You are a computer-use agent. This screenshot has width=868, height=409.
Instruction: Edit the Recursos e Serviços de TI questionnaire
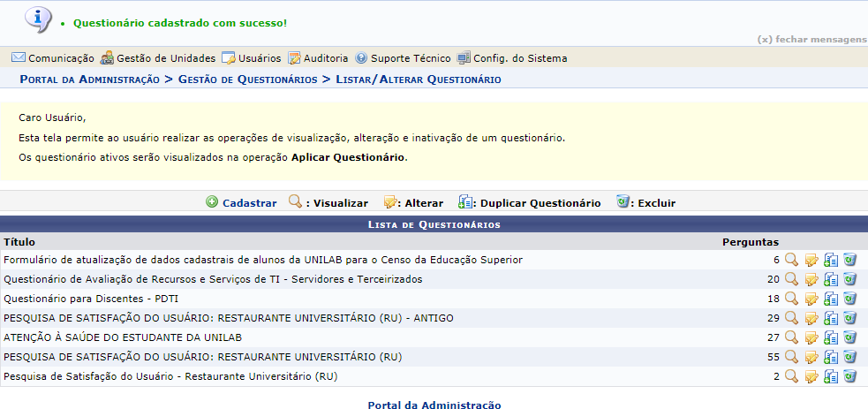[811, 279]
